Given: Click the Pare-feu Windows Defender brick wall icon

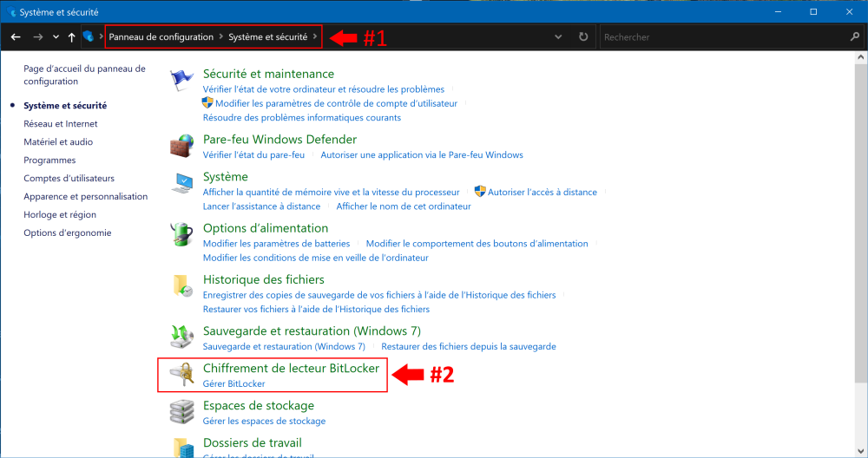Looking at the screenshot, I should (x=181, y=146).
